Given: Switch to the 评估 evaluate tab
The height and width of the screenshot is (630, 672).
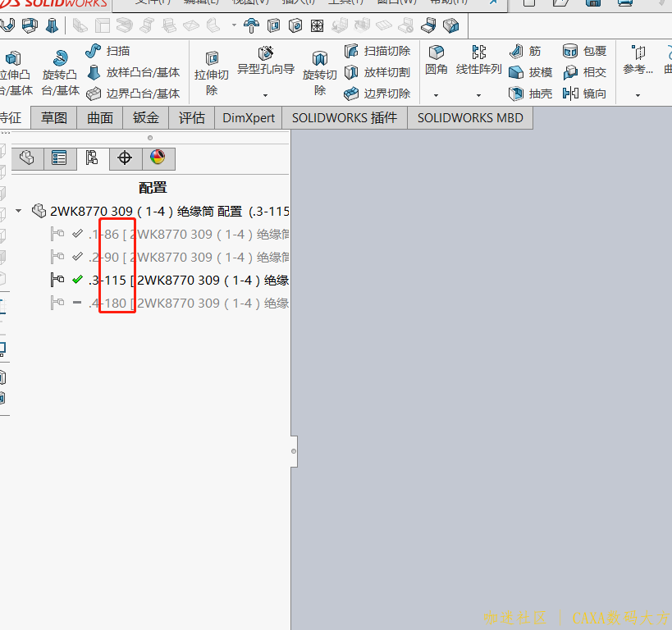Looking at the screenshot, I should [x=191, y=118].
